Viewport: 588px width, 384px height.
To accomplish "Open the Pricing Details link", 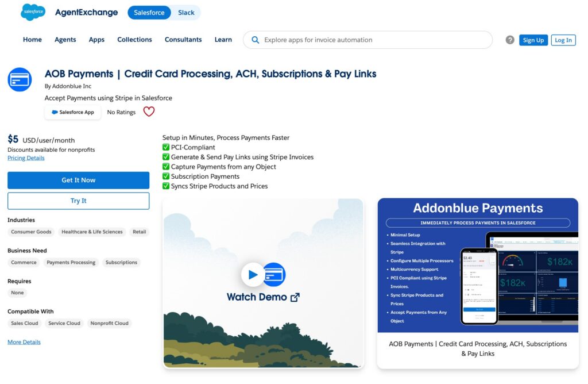I will coord(26,158).
